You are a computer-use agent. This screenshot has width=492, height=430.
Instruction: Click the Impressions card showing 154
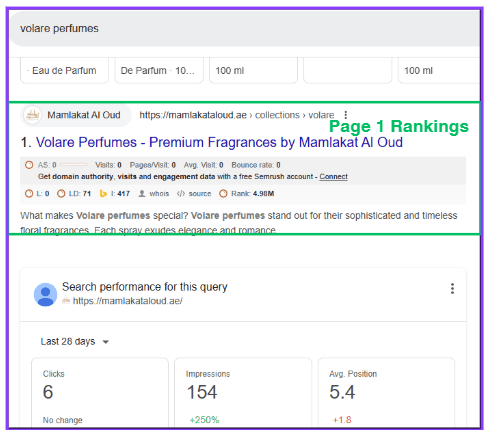coord(243,392)
